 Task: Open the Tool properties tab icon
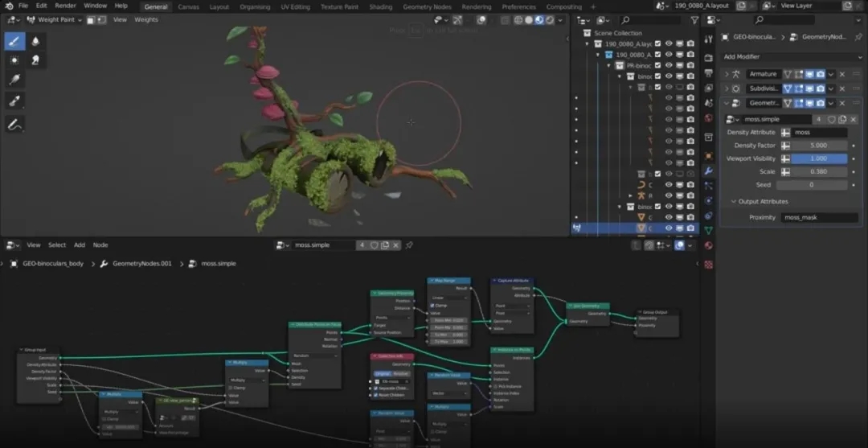[709, 39]
